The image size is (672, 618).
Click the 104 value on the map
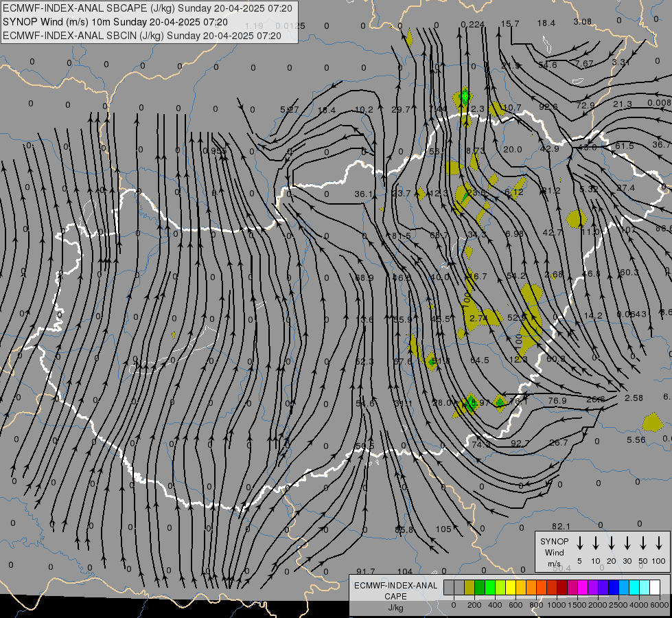tap(404, 571)
